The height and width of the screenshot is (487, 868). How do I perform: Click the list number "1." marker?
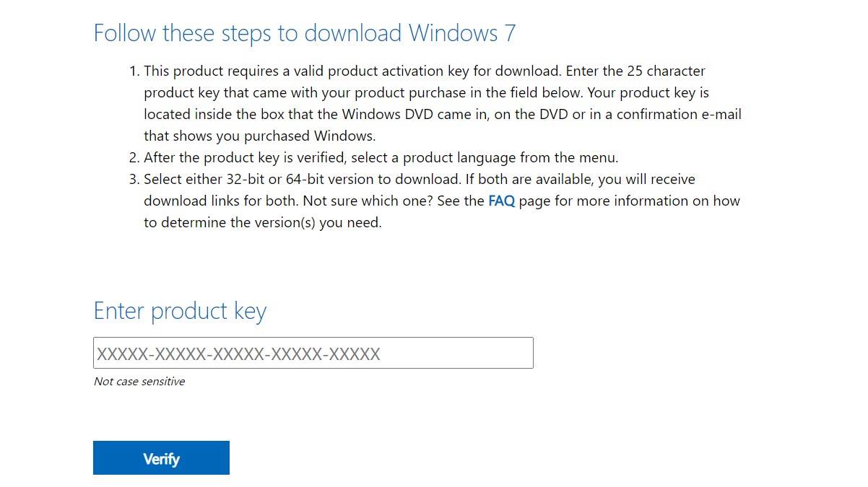click(x=134, y=71)
